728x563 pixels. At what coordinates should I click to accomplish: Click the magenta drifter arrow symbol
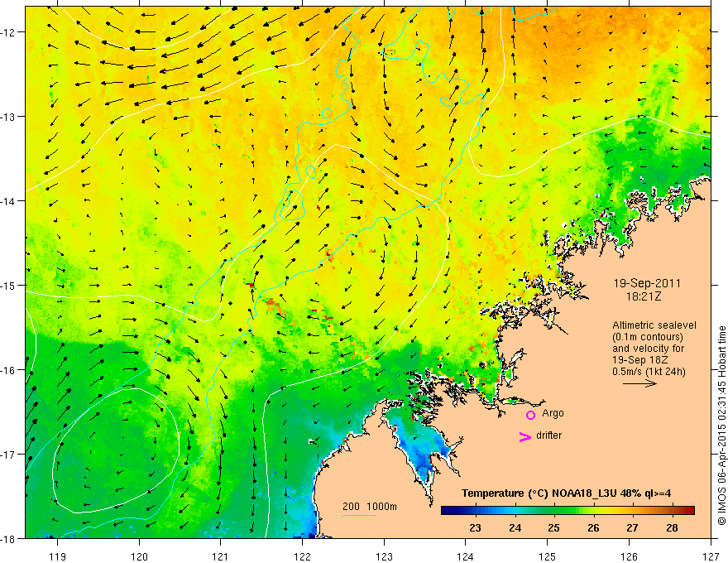point(524,436)
